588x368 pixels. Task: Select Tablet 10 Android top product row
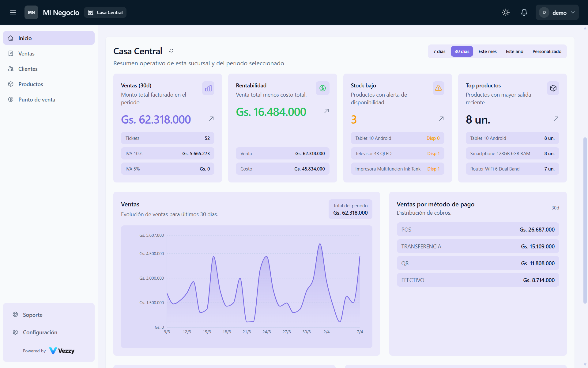[x=512, y=138]
